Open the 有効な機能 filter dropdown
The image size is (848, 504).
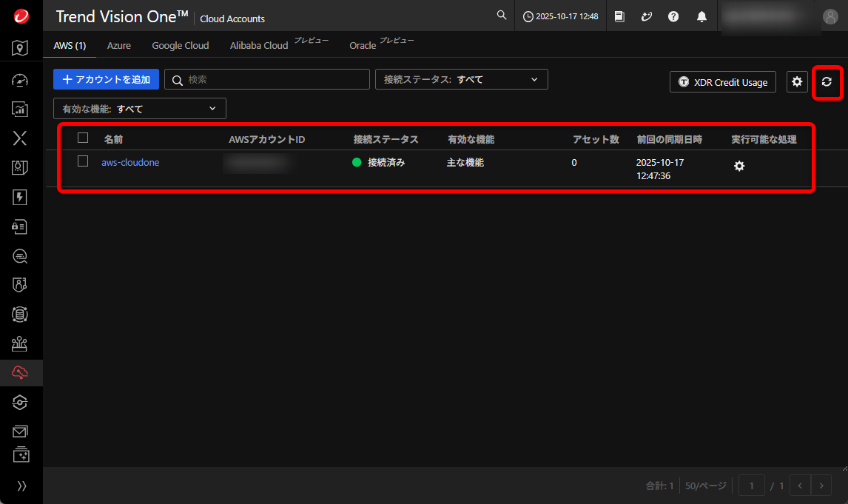[140, 109]
